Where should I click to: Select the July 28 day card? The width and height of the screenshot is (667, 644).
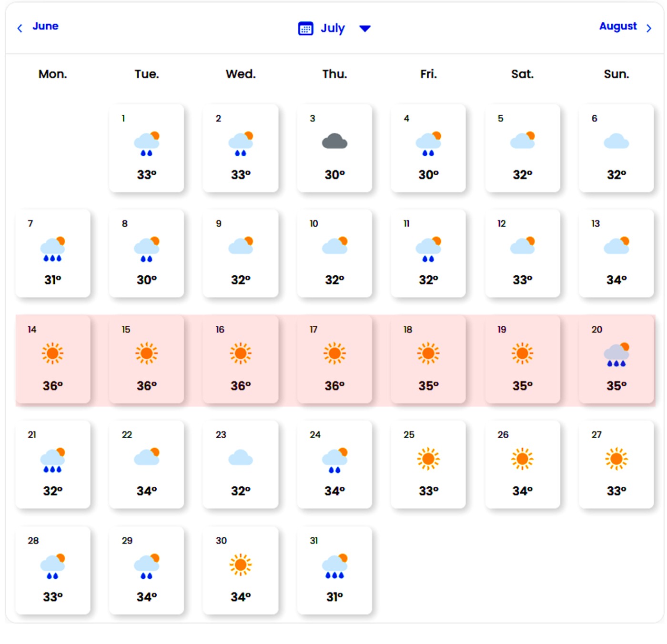coord(52,570)
